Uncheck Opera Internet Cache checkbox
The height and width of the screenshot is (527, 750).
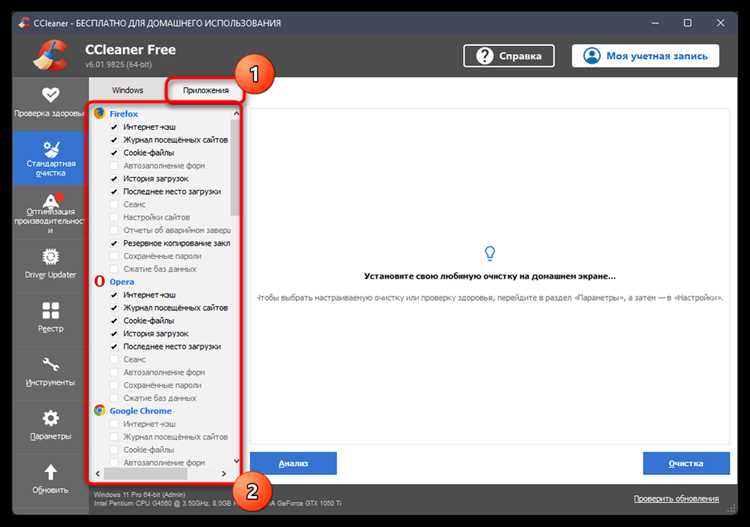pos(114,295)
